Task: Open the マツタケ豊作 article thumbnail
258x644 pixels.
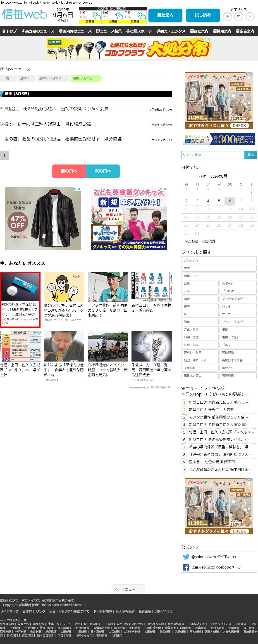Action: click(108, 287)
